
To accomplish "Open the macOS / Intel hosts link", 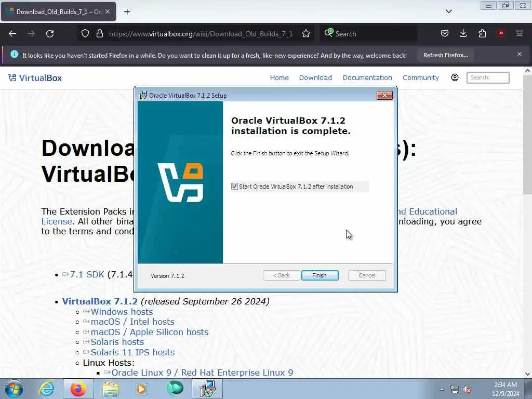I will 132,322.
